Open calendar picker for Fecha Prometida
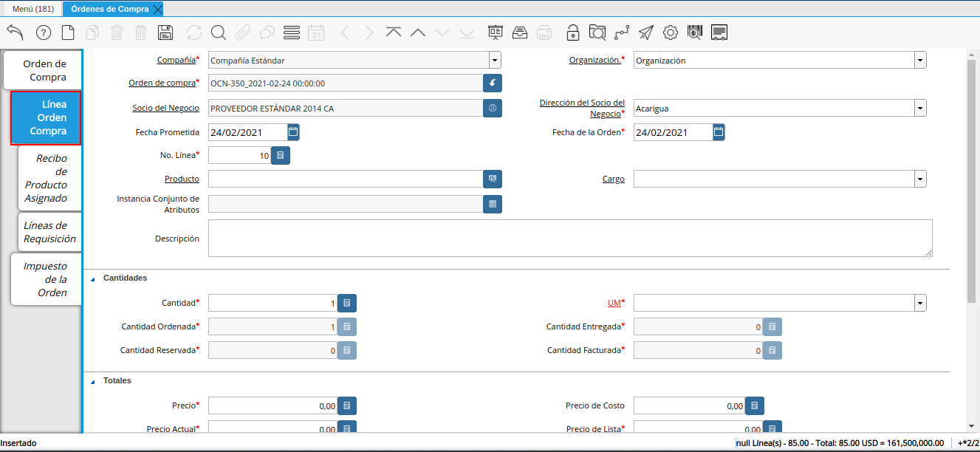 click(x=293, y=132)
